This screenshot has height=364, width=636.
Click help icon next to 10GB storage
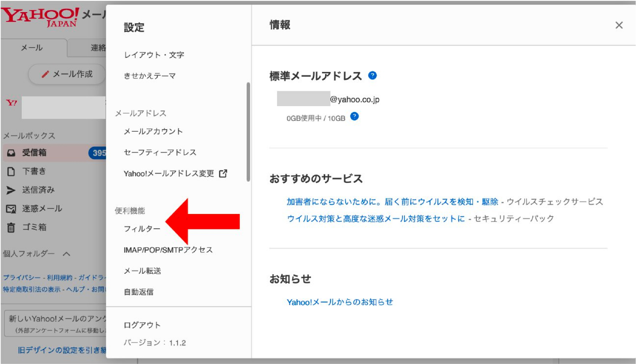[354, 117]
